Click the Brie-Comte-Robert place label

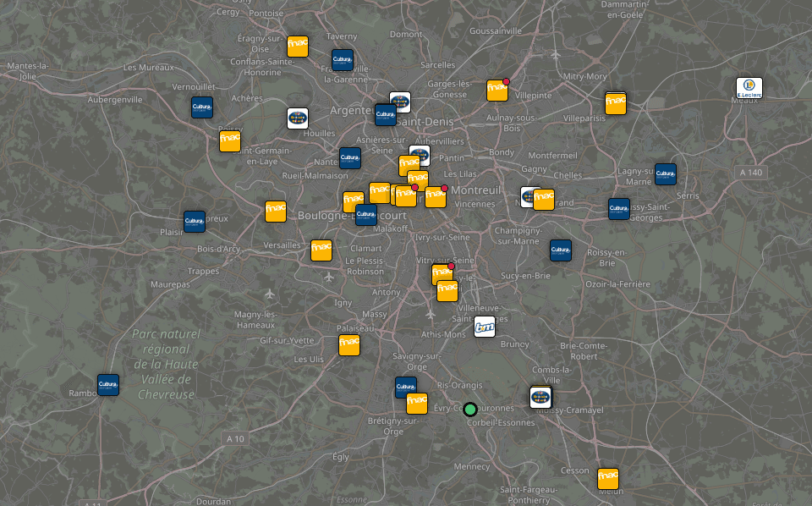point(584,351)
